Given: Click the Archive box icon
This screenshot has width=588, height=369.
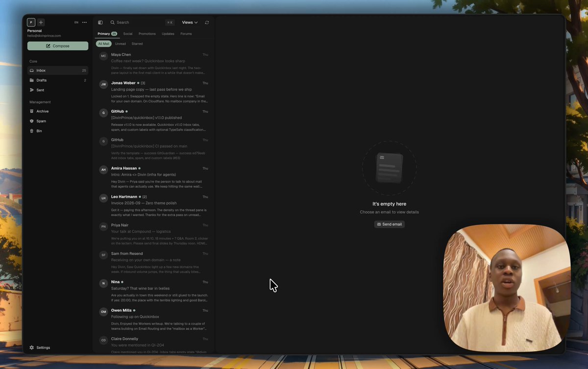Looking at the screenshot, I should pos(32,111).
